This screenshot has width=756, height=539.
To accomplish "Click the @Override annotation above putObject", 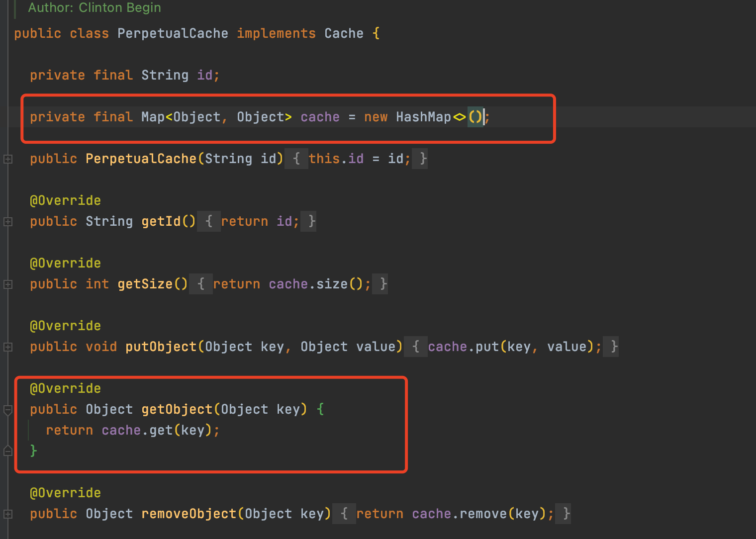I will pos(65,326).
